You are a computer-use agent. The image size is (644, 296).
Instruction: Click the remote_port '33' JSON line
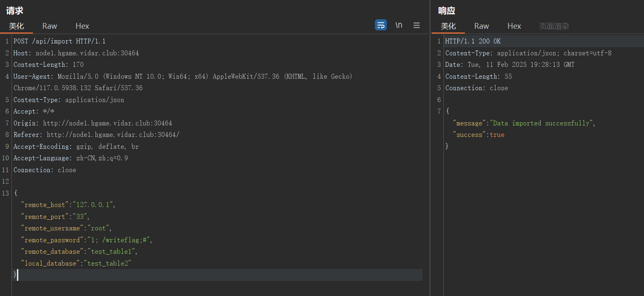click(55, 216)
